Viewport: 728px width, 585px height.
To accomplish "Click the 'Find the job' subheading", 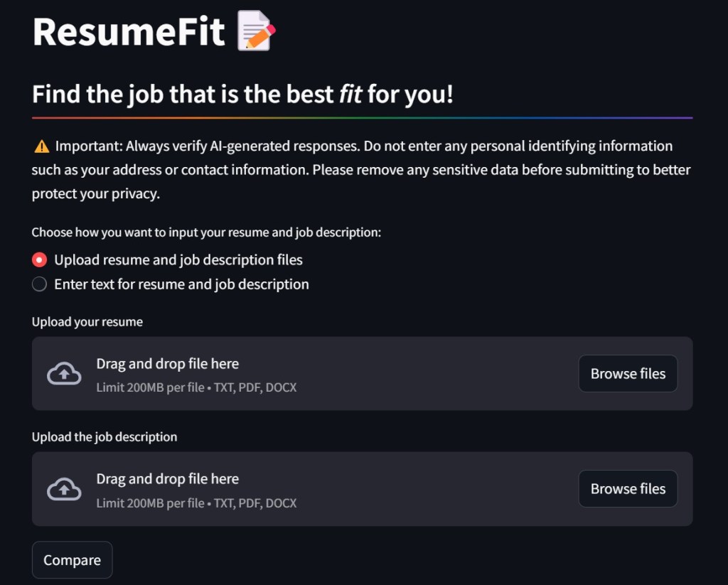I will (242, 94).
